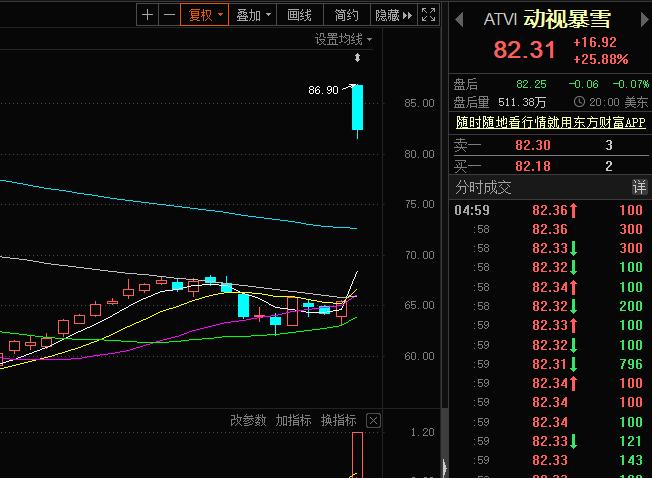Screen dimensions: 652x478
Task: Click 改参数 to change indicator parameters
Action: (248, 420)
